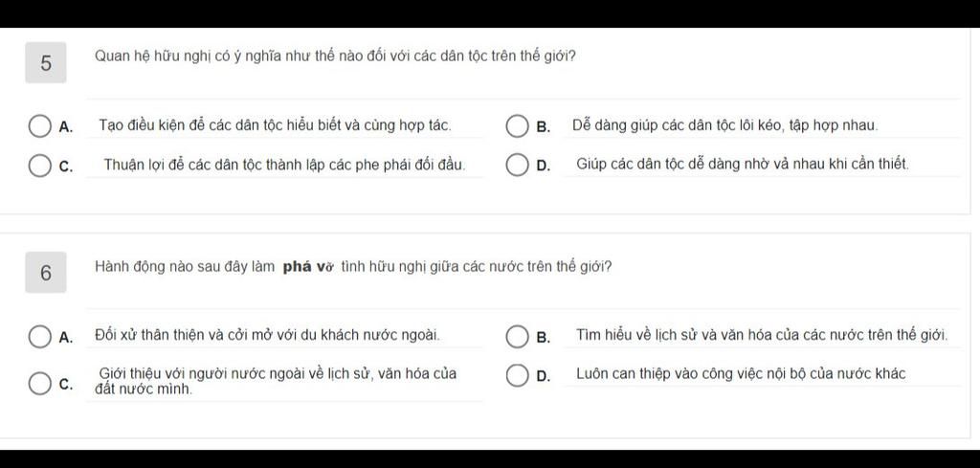Image resolution: width=980 pixels, height=468 pixels.
Task: Select radio button B for question 5
Action: click(x=517, y=126)
